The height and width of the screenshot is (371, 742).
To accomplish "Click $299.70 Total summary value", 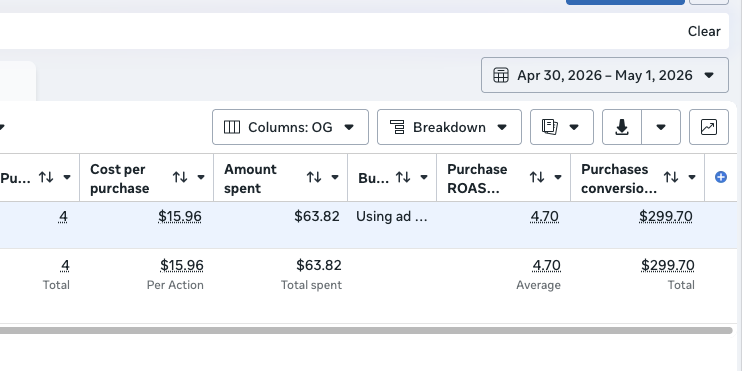I will pos(668,265).
